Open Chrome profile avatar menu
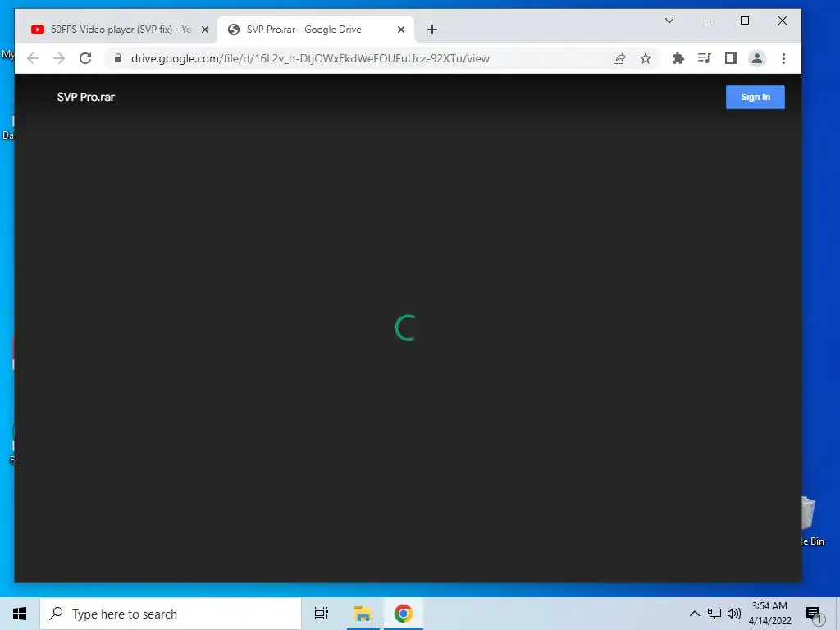 click(x=756, y=58)
